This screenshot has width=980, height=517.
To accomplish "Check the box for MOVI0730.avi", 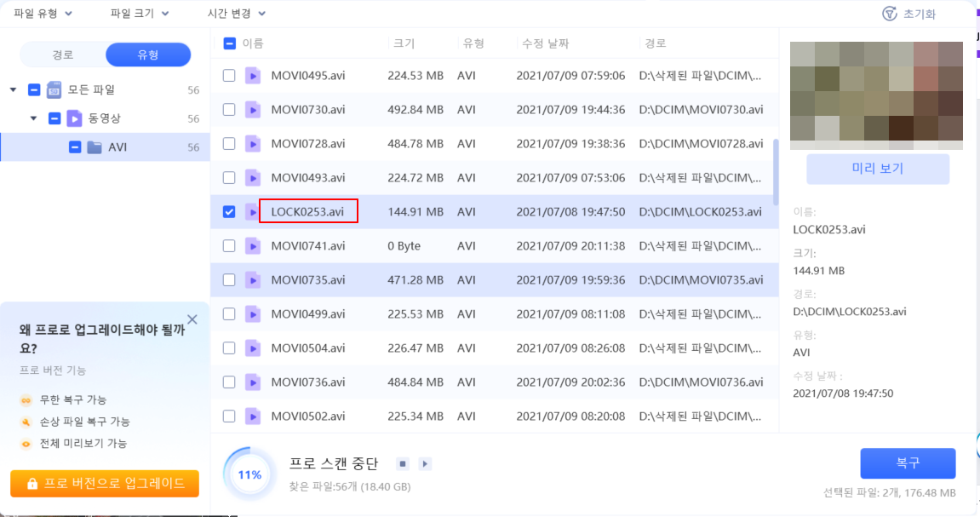I will tap(229, 110).
